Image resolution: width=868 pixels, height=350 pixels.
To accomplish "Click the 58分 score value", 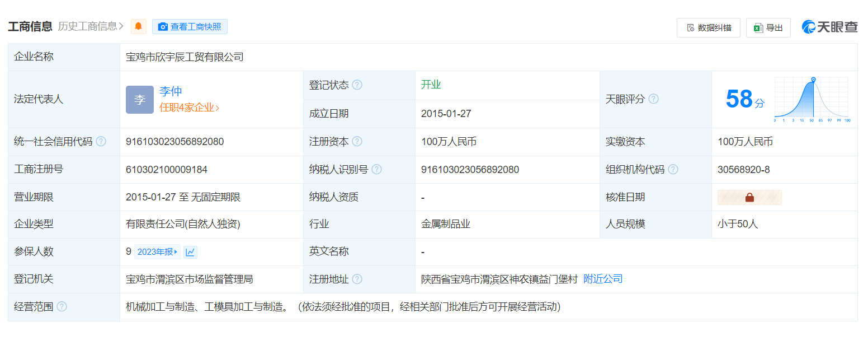I will [745, 99].
